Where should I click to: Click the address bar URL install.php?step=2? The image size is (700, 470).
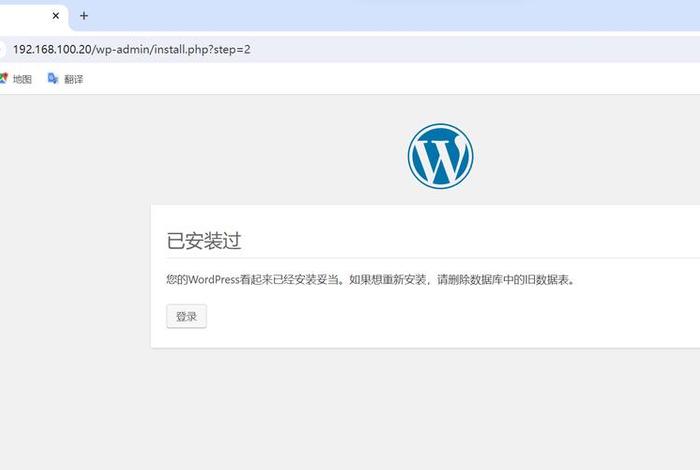tap(132, 50)
